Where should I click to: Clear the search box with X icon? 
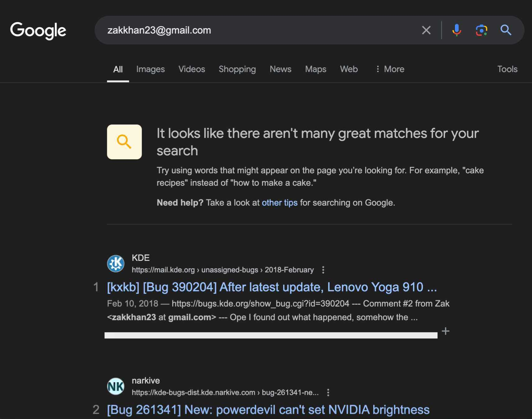pos(426,30)
